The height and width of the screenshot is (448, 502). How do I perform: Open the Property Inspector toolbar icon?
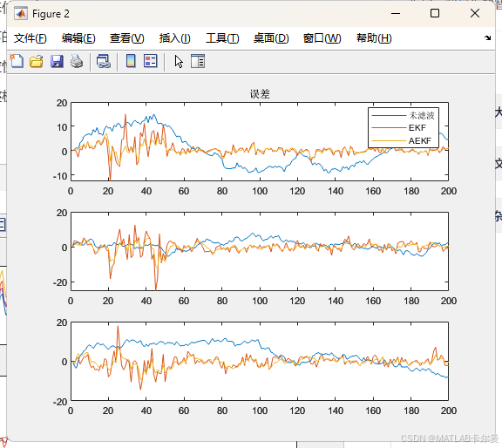198,61
